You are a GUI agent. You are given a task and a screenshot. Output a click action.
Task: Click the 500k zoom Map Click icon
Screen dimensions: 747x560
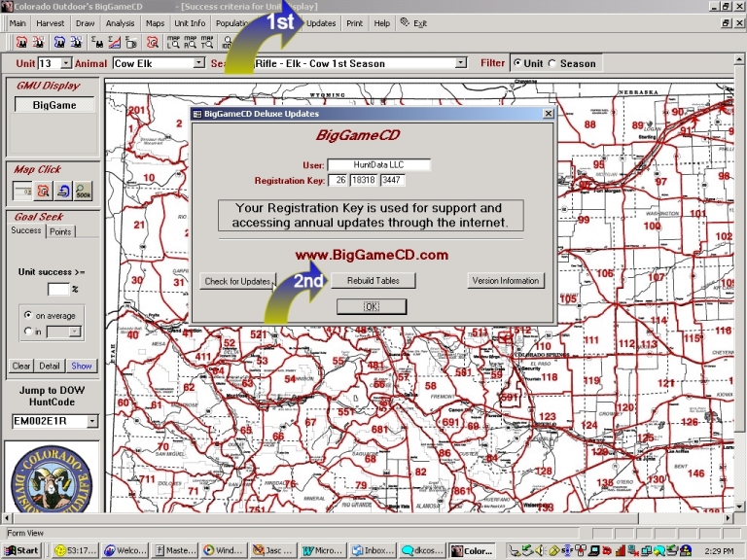[84, 191]
